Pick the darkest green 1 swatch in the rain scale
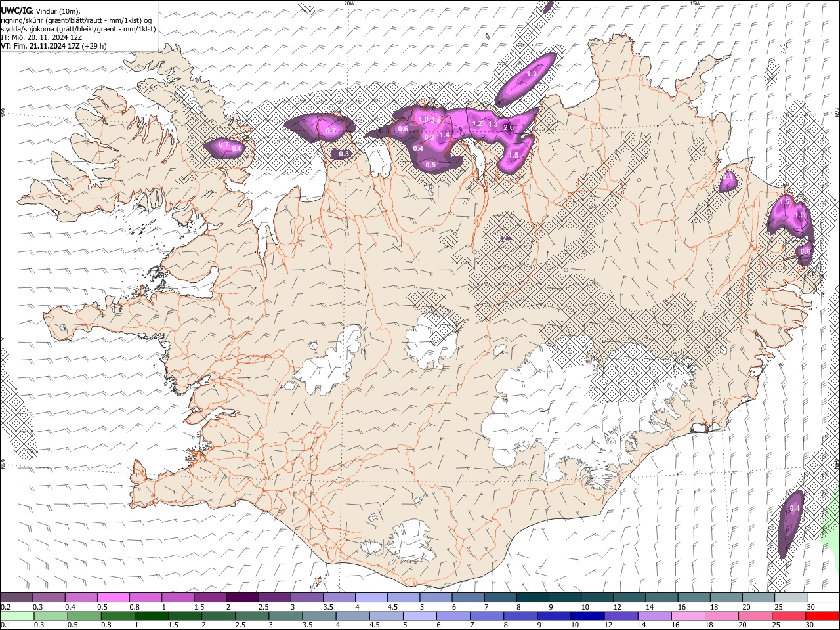Viewport: 840px width, 630px height. point(151,616)
